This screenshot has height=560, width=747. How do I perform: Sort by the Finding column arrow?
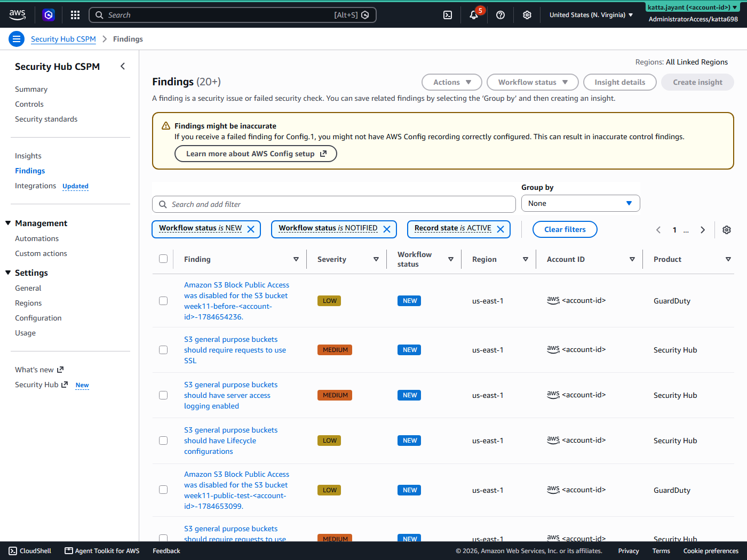296,259
